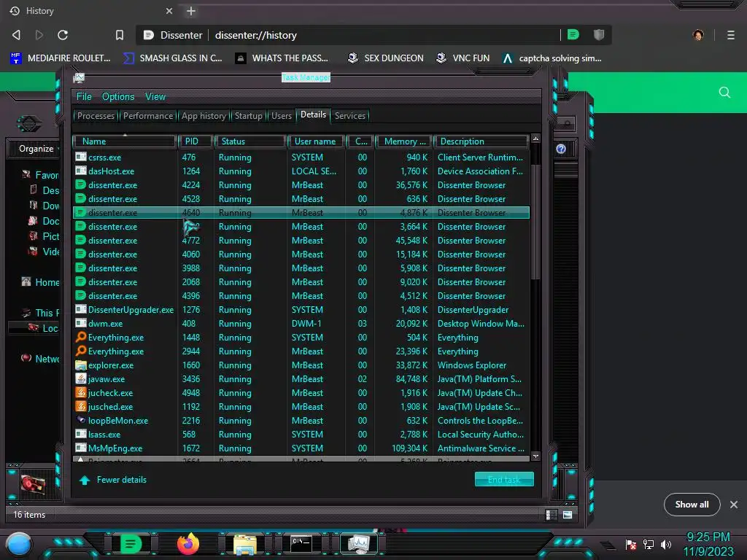
Task: Select the csrss.exe process row
Action: pos(301,157)
